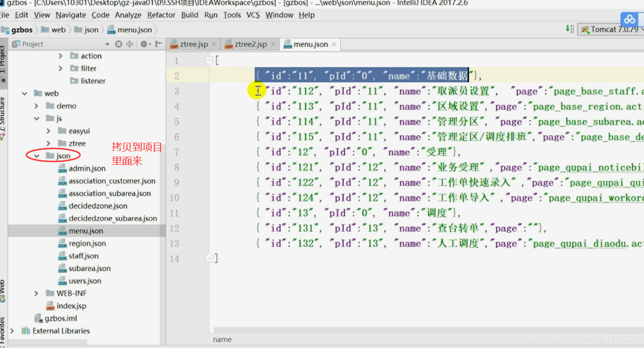Collapse the JSON array fold marker on line 1

(209, 61)
